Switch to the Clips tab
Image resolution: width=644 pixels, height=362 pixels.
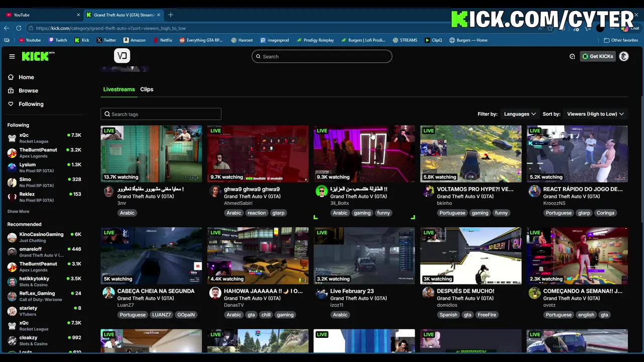[x=147, y=89]
